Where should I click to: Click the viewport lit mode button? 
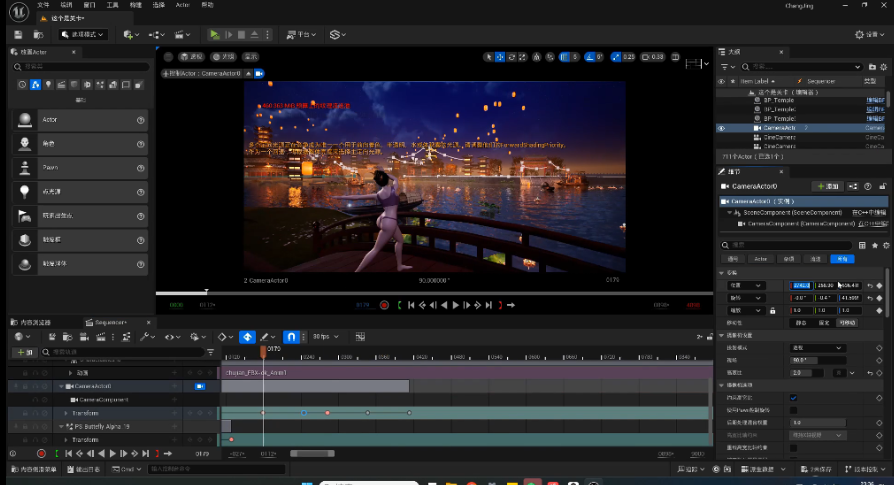point(224,57)
